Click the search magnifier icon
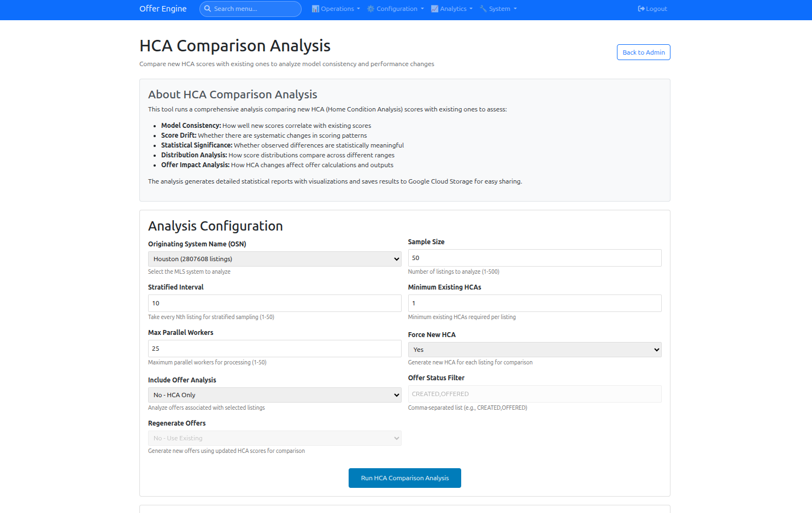812x513 pixels. (207, 9)
